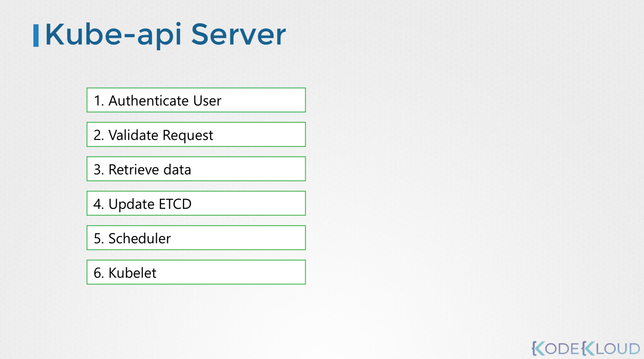Click the number "6." before Kubelet

click(x=99, y=273)
